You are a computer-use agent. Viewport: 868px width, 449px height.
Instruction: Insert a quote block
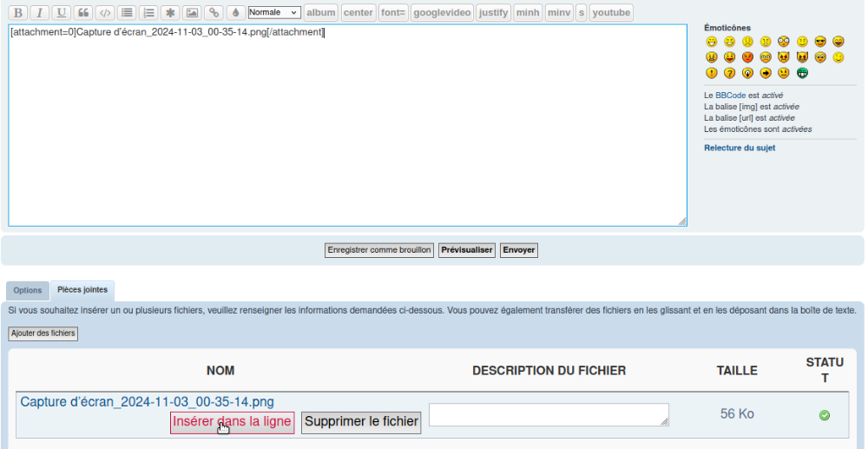(x=83, y=13)
